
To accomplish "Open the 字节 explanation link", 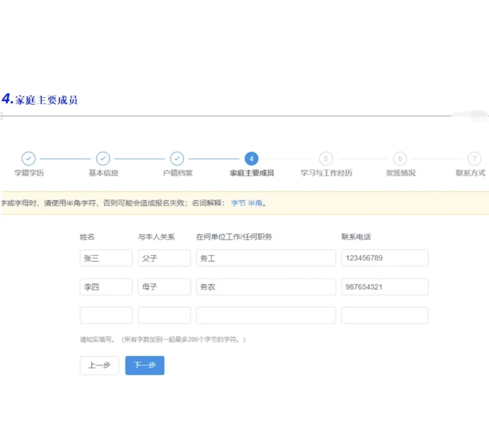I will coord(238,203).
